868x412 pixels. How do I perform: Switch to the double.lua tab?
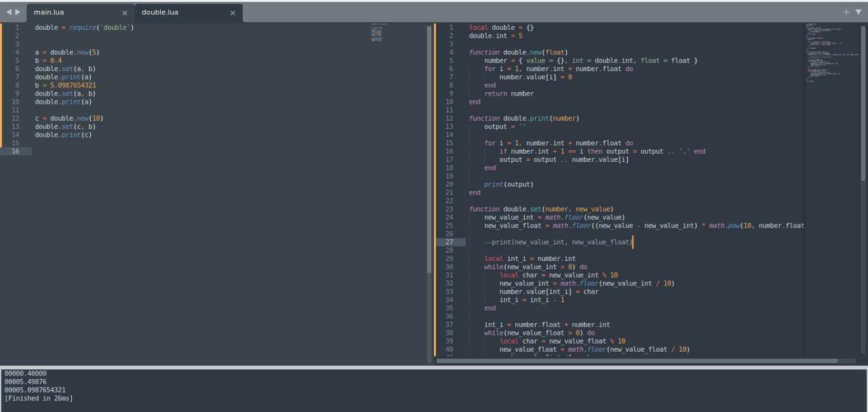(x=160, y=12)
